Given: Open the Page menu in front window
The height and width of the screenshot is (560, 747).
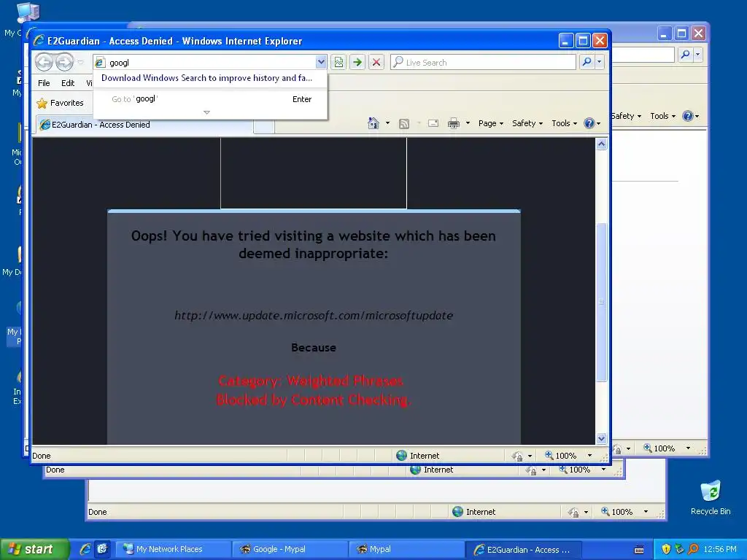Looking at the screenshot, I should (490, 123).
